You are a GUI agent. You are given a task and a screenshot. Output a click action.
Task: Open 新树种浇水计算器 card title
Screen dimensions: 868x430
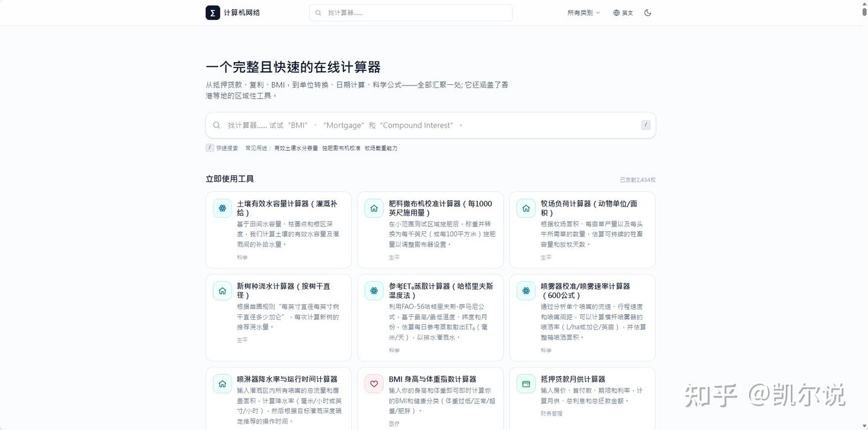(283, 290)
